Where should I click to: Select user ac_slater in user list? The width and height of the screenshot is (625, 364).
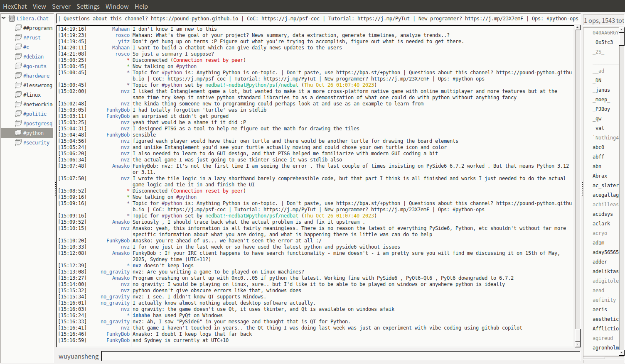(x=605, y=186)
